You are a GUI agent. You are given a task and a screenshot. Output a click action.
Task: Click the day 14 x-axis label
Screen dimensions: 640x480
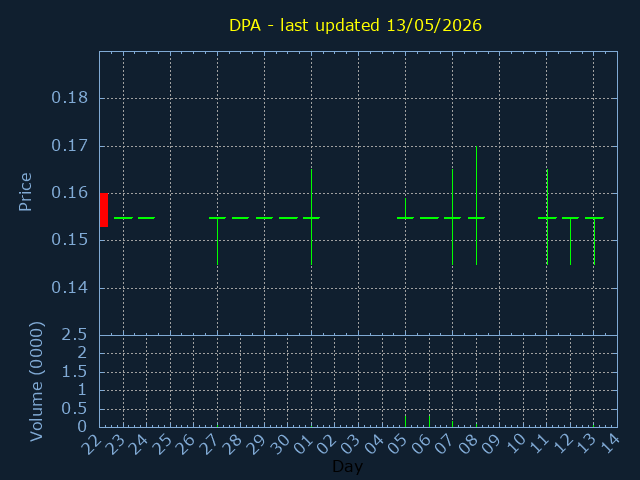pos(608,444)
